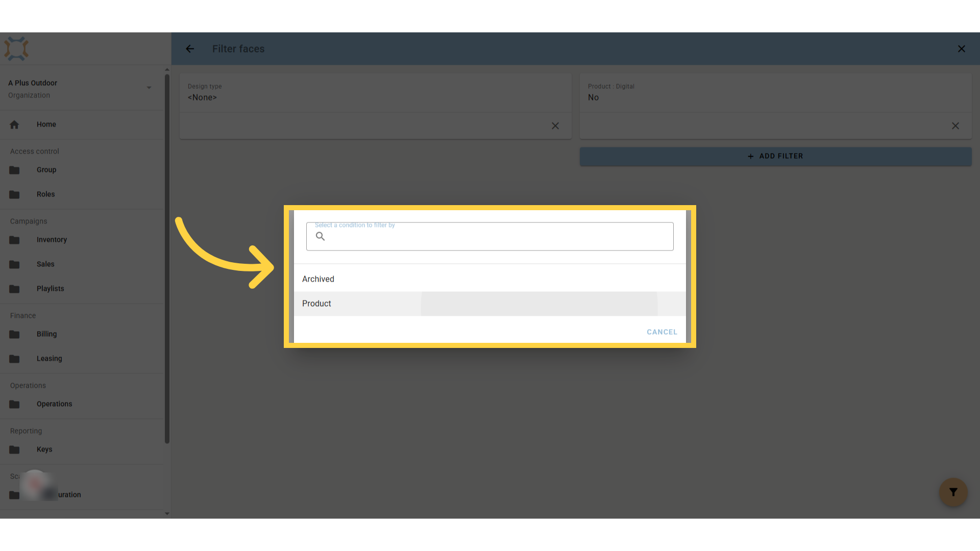Viewport: 980px width, 551px height.
Task: Go back with the arrow beside Filter faces
Action: (190, 49)
